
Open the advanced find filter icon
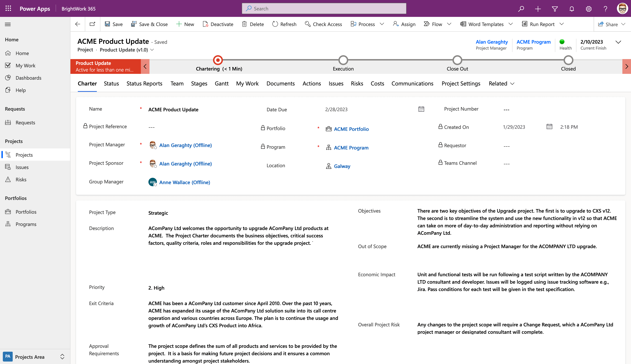click(555, 9)
